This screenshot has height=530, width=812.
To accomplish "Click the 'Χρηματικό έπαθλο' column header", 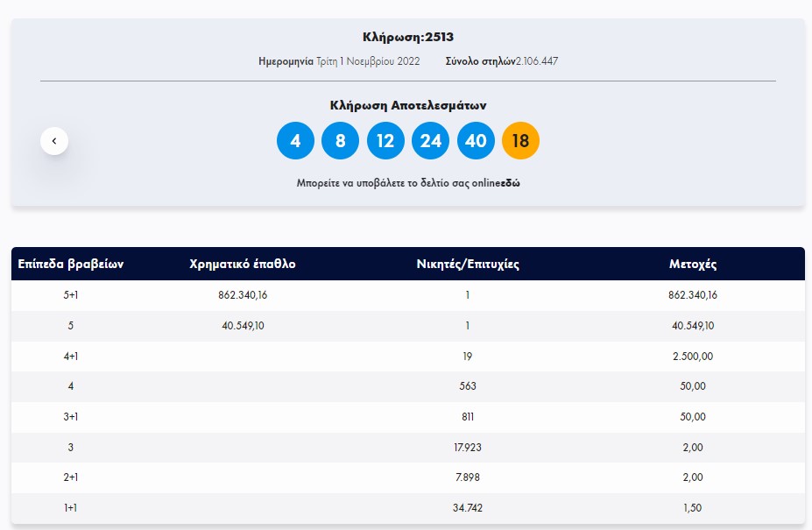I will click(243, 265).
